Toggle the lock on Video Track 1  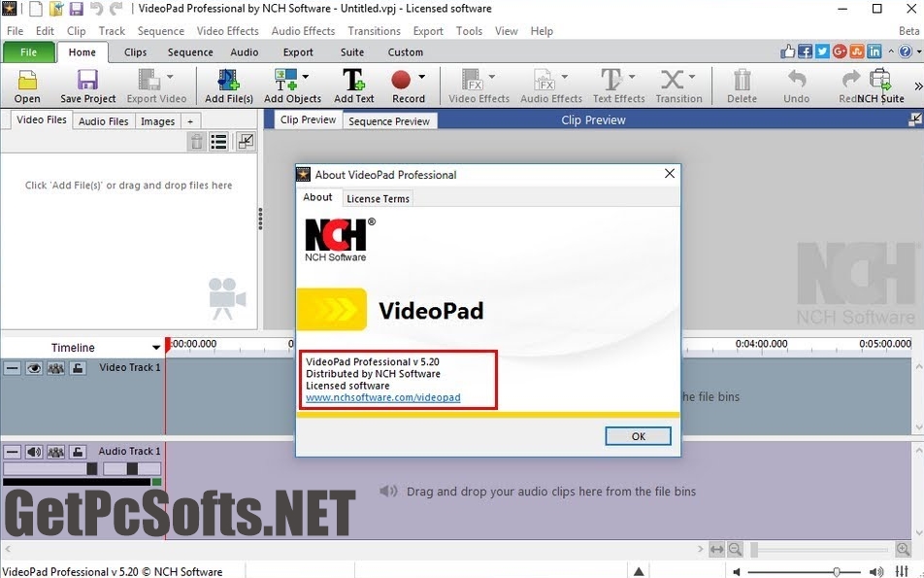click(78, 368)
